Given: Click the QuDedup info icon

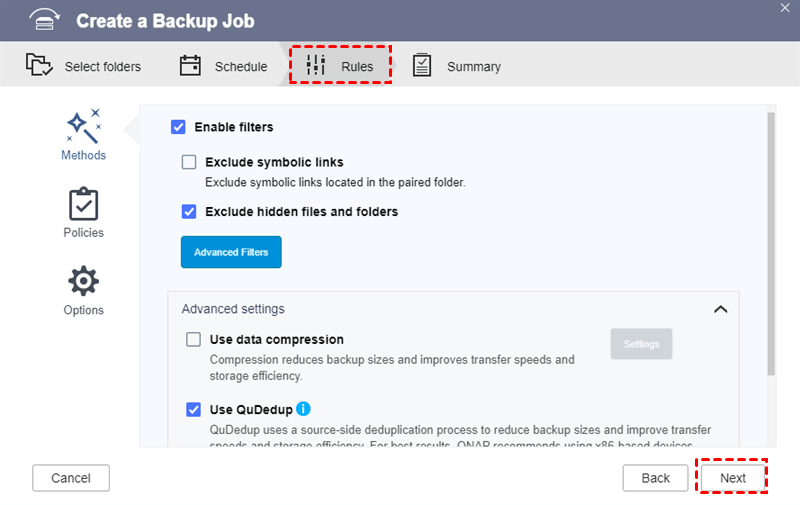Looking at the screenshot, I should click(304, 409).
